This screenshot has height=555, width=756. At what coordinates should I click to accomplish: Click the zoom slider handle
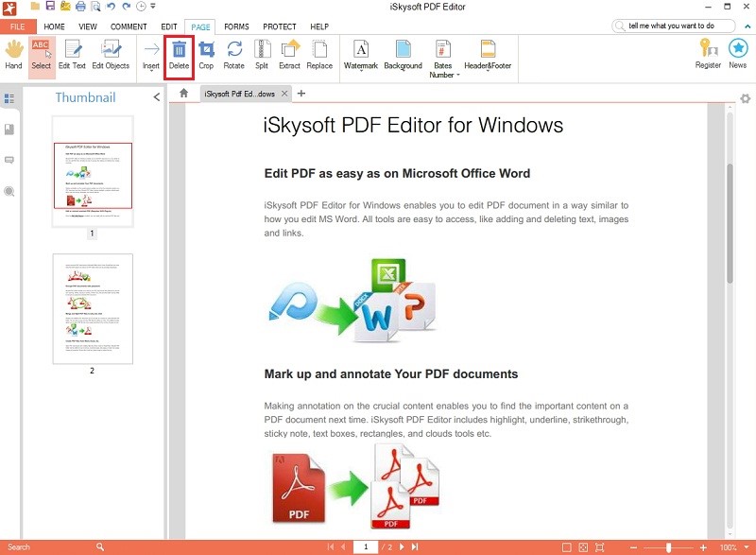tap(669, 547)
